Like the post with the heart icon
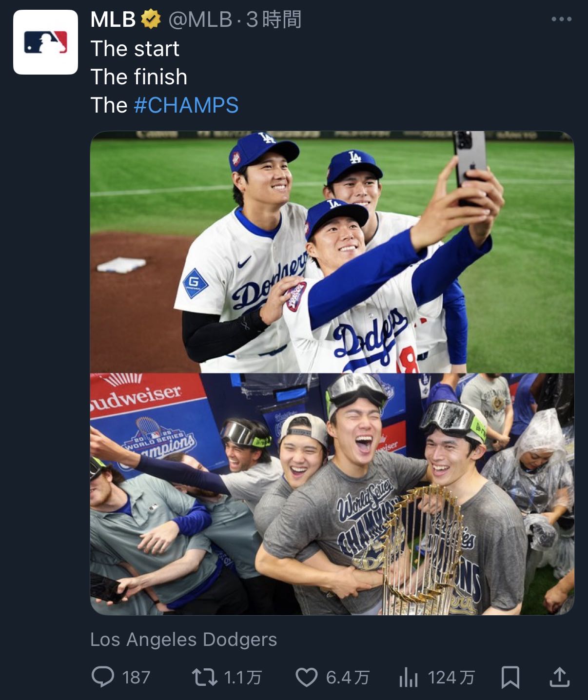Viewport: 588px width, 700px height. [x=307, y=677]
